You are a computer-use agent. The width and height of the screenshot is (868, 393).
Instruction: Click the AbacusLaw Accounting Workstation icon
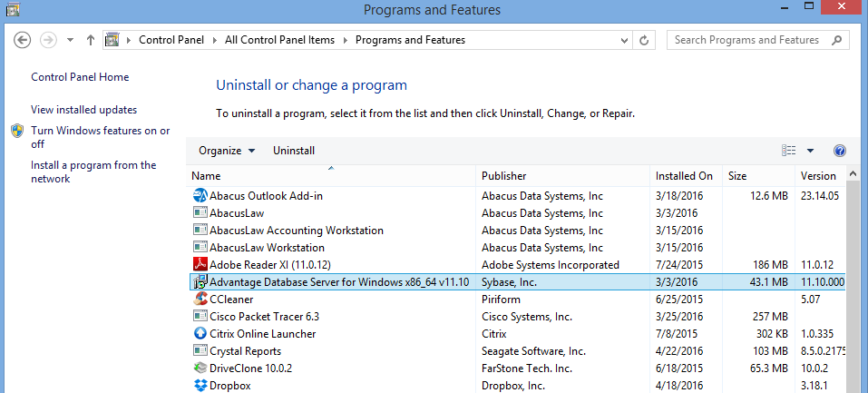tap(200, 230)
